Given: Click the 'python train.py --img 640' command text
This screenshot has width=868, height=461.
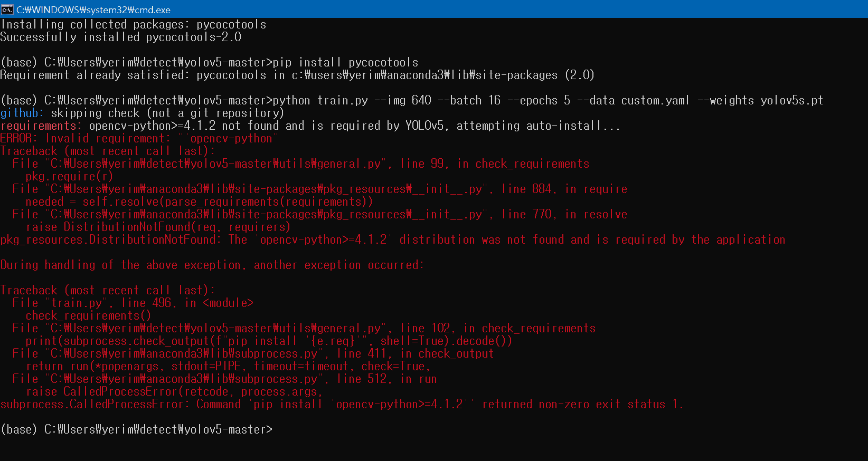Looking at the screenshot, I should click(352, 100).
